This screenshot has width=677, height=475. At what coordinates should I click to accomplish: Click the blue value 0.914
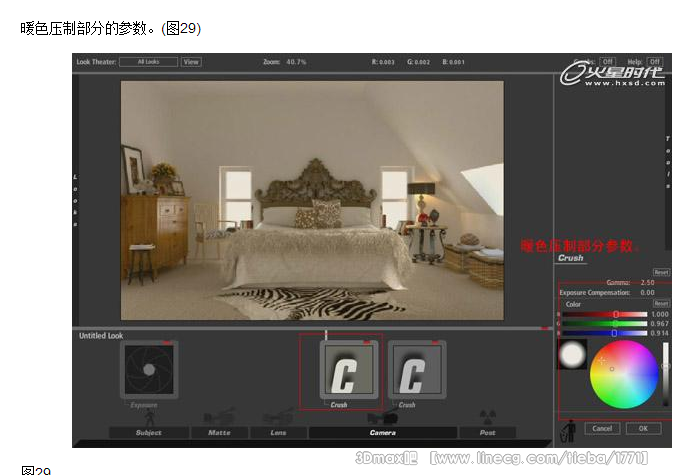click(660, 333)
